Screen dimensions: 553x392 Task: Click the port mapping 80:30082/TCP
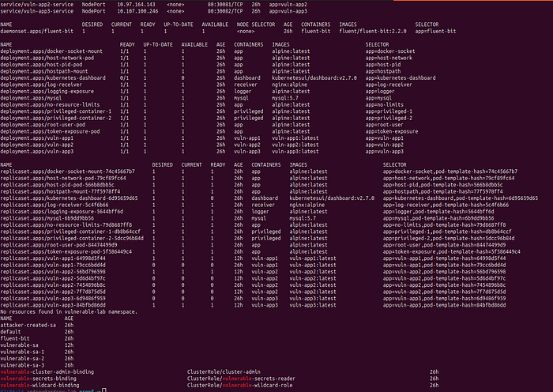225,11
